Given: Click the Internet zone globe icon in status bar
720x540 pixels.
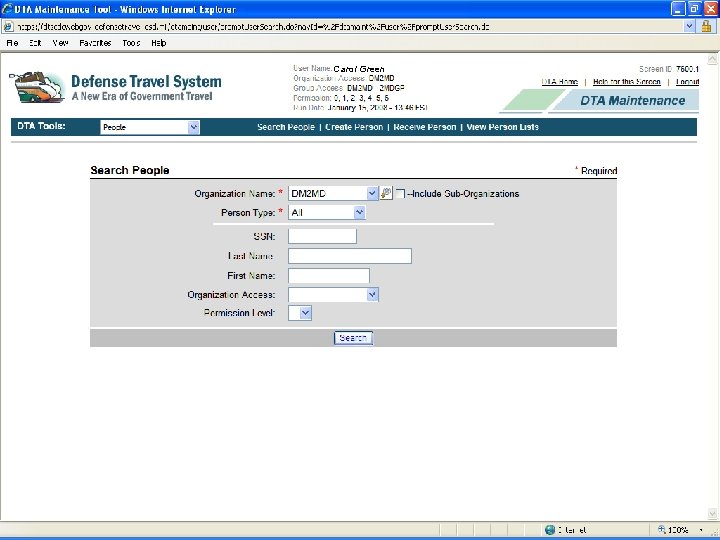Looking at the screenshot, I should (550, 530).
